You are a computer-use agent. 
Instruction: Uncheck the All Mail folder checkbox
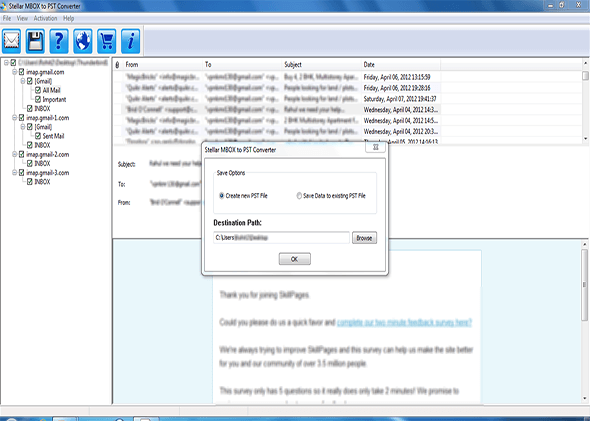tap(38, 90)
